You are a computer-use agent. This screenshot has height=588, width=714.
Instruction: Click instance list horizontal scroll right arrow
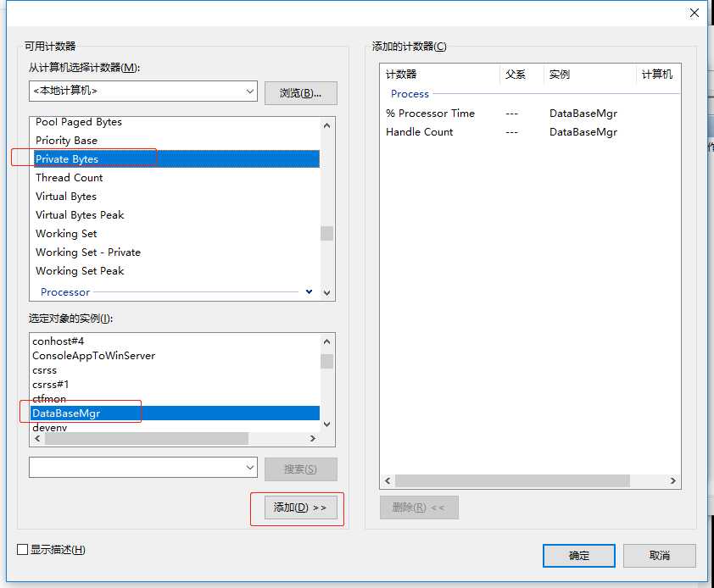[x=312, y=439]
